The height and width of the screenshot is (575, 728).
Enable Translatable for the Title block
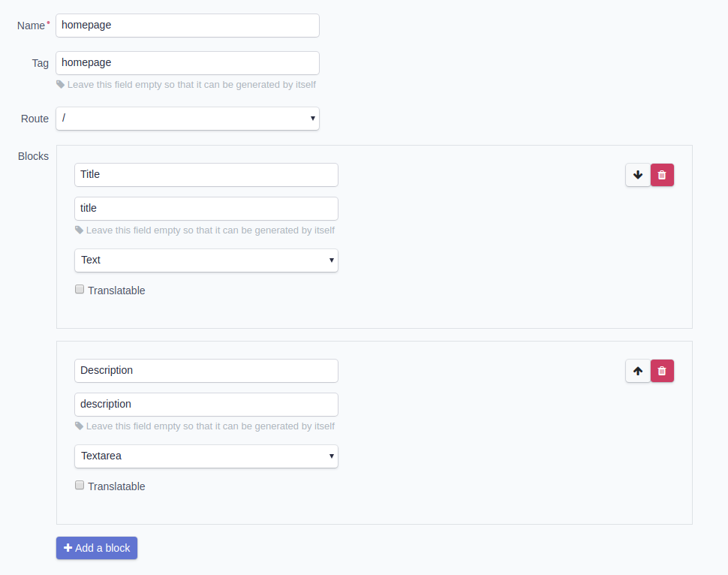(x=80, y=289)
